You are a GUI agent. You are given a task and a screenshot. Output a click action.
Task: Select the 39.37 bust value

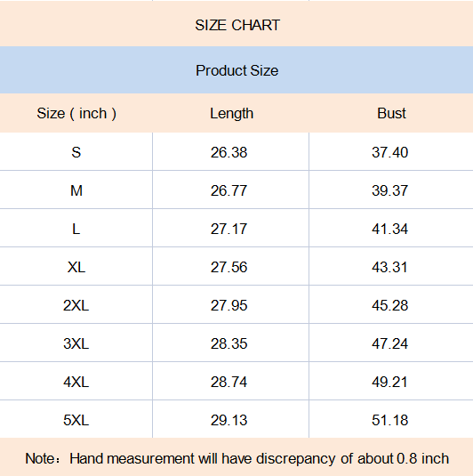[389, 190]
